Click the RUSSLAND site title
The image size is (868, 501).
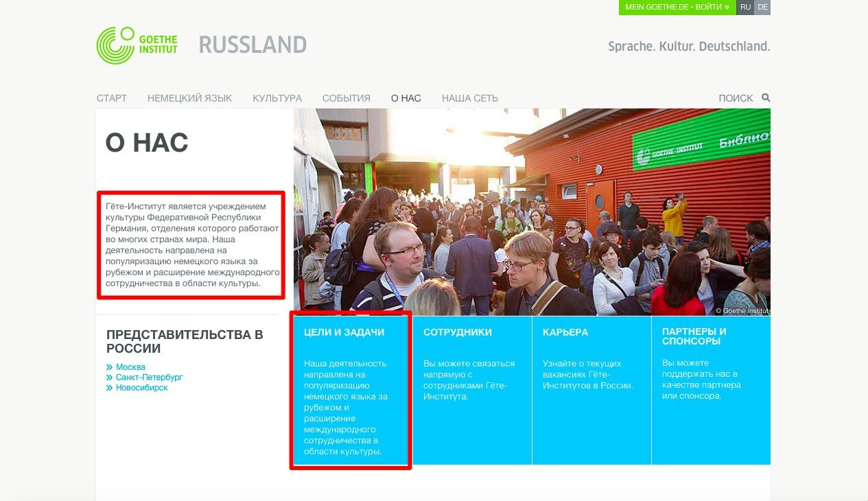point(253,45)
